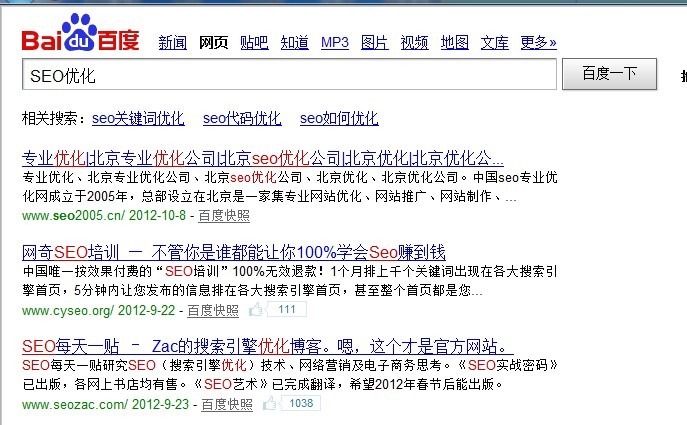Open 百度快照 for the seo2005.cn result

[223, 215]
